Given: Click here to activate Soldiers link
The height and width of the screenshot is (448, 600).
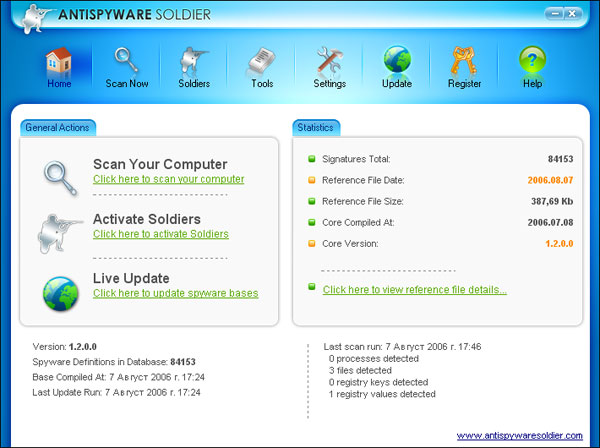Looking at the screenshot, I should (161, 234).
